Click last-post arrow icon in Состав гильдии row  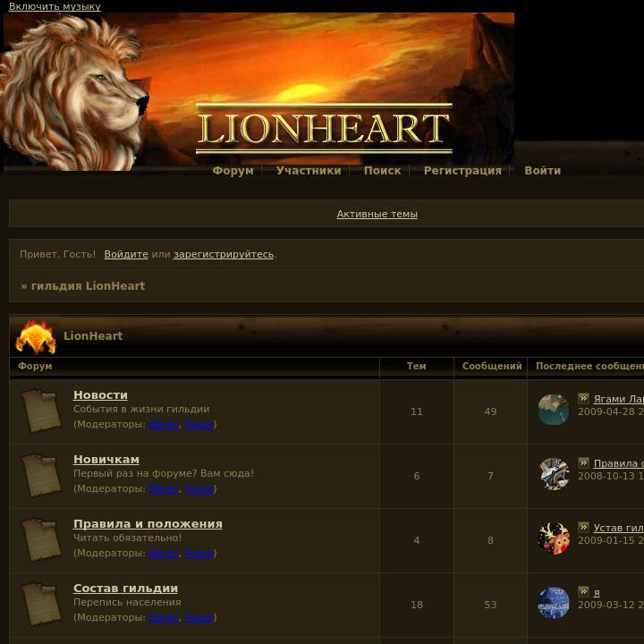[583, 591]
